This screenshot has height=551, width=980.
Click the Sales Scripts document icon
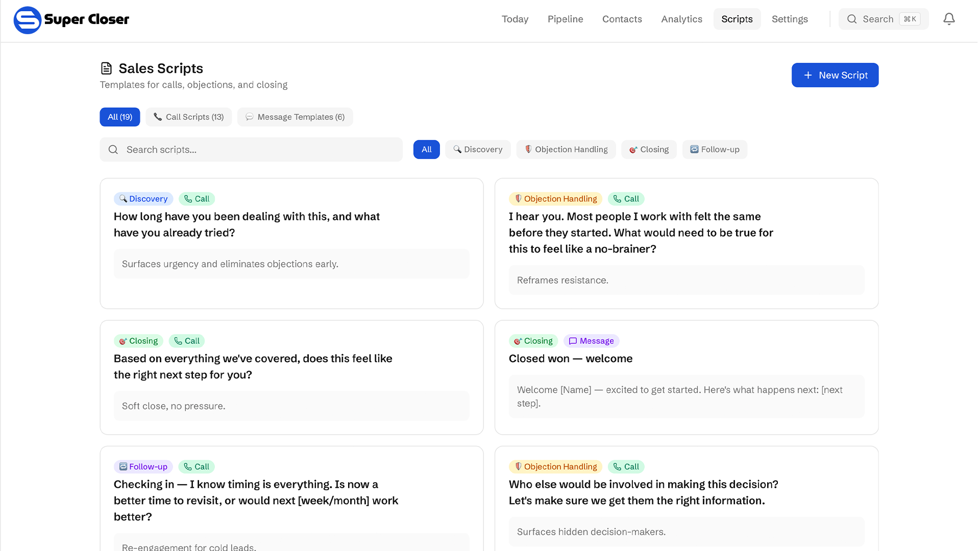(106, 68)
